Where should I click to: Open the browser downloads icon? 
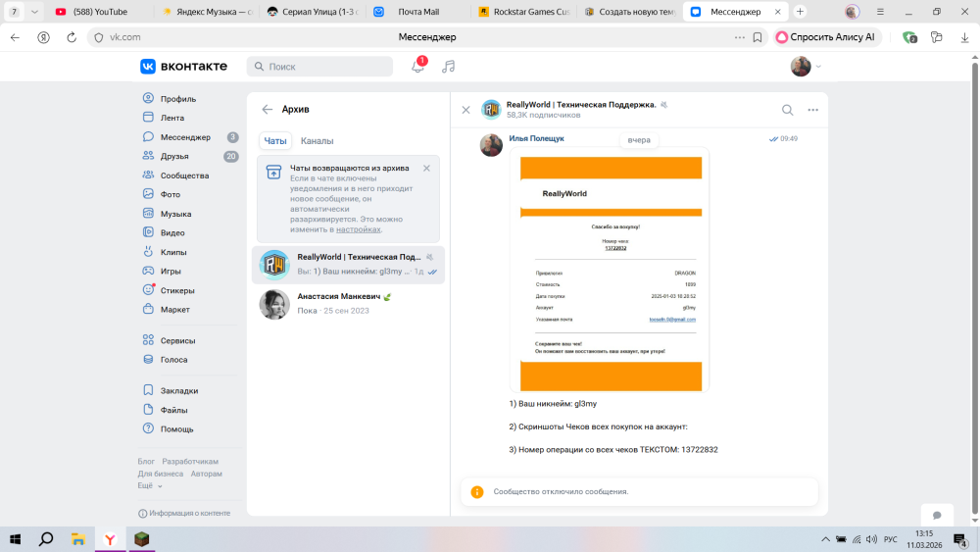[964, 37]
